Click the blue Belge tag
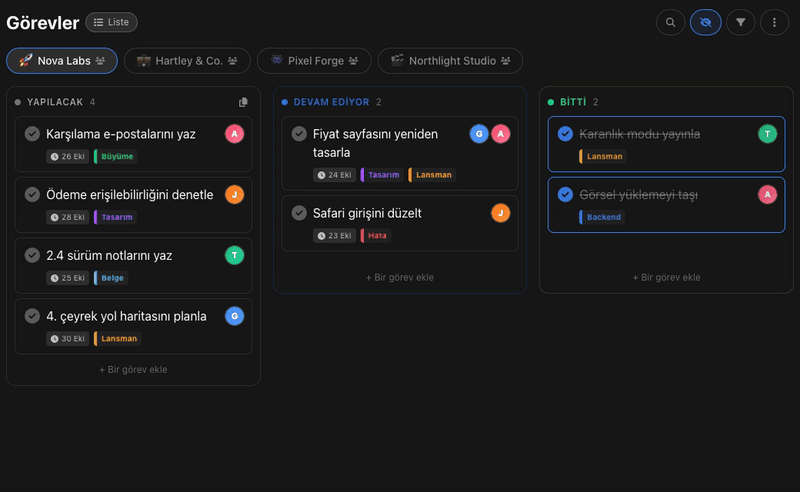 tap(111, 278)
